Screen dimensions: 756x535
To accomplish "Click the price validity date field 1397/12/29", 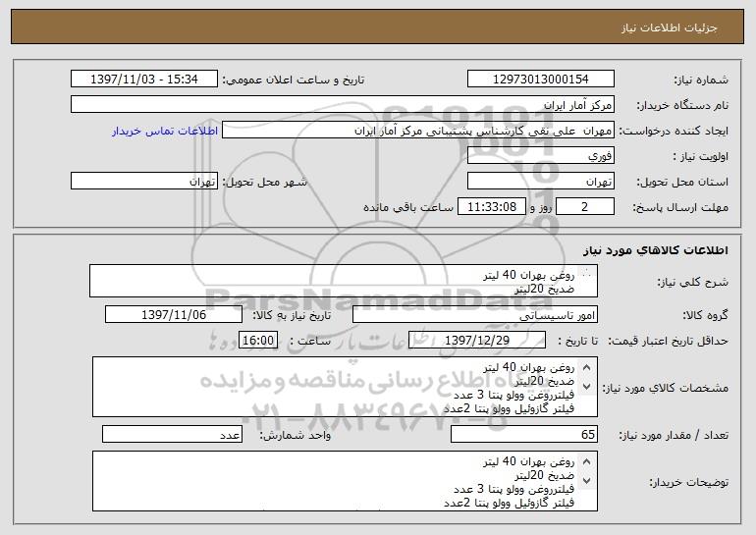I will click(477, 341).
